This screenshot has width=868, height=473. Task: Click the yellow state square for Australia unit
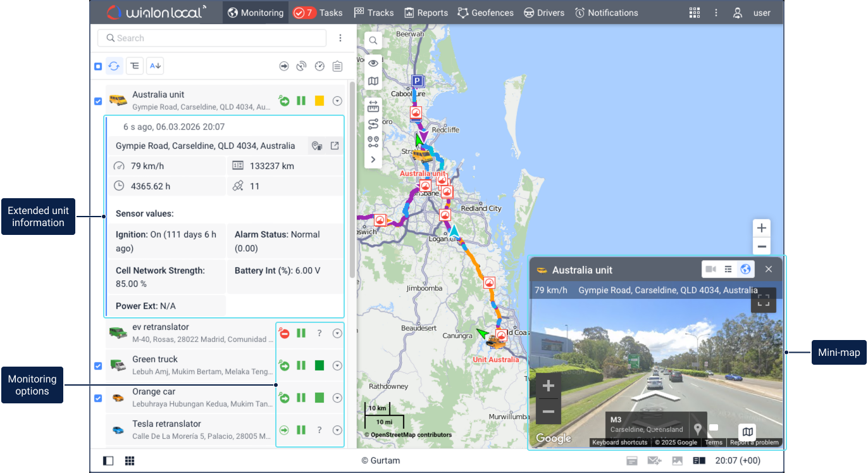point(319,101)
